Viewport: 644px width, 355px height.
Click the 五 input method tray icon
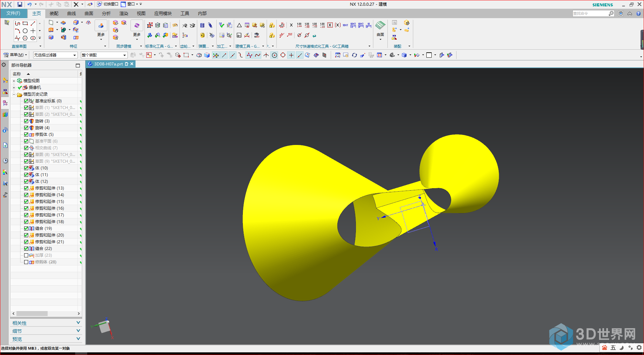[613, 348]
